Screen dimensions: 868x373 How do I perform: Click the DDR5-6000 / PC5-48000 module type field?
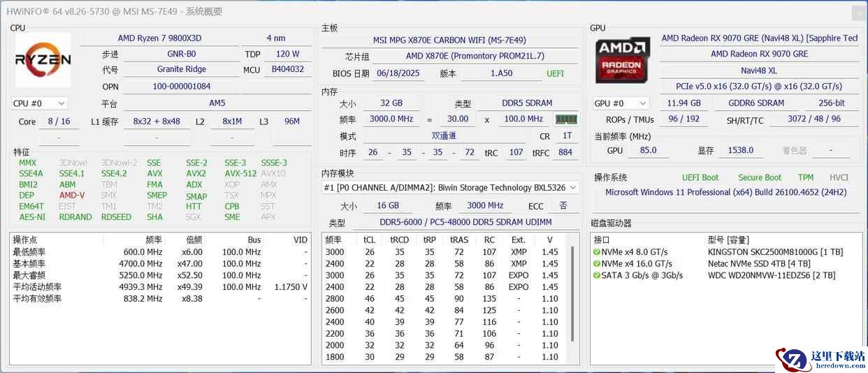click(465, 223)
